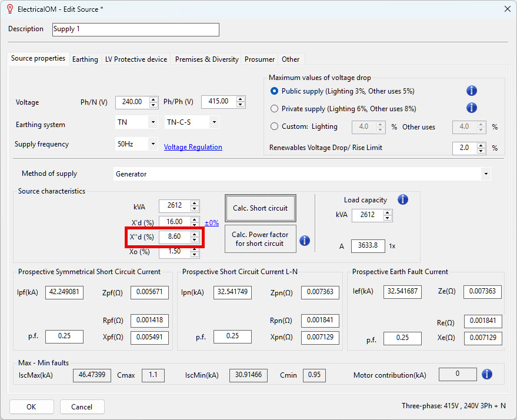Choose the Custom voltage drop radio button
Viewport: 517px width, 420px height.
(274, 126)
